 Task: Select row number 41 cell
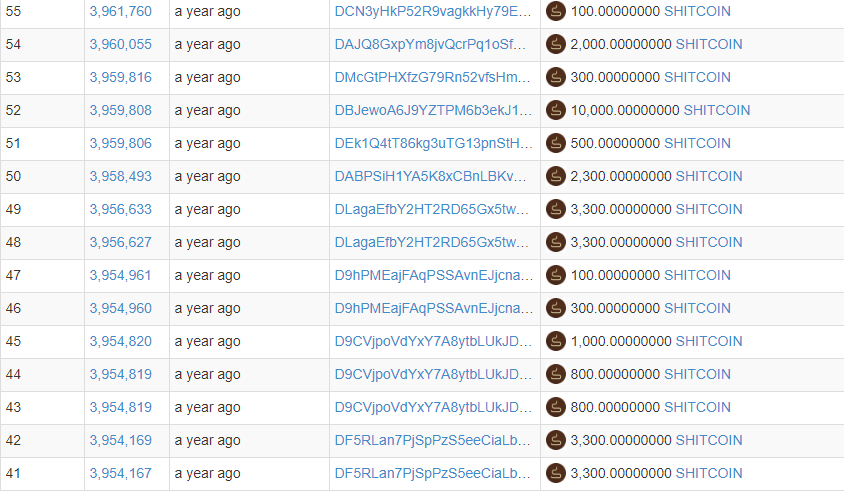coord(43,474)
